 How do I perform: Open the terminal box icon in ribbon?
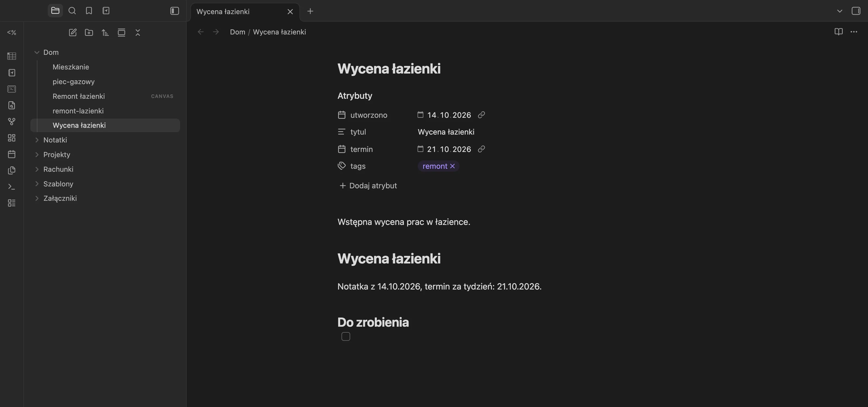[x=12, y=89]
